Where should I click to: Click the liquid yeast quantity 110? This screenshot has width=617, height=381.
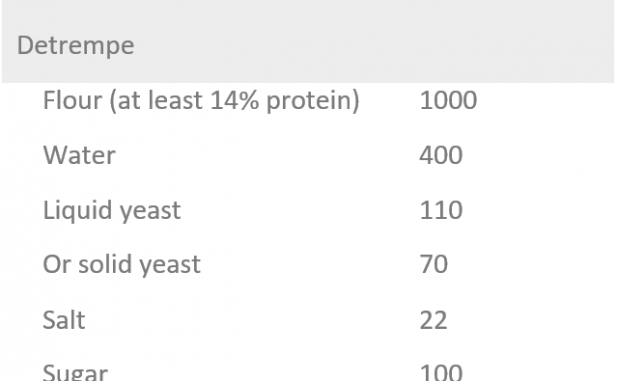click(441, 210)
